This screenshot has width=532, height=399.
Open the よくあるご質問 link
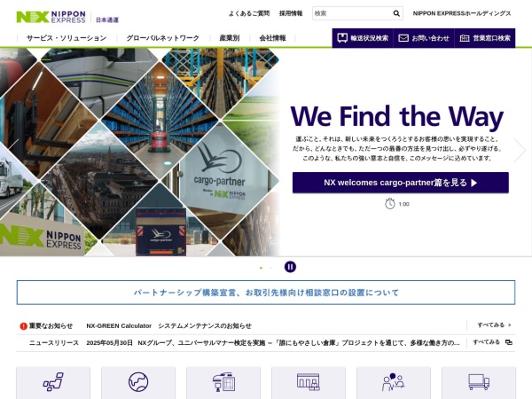point(249,13)
